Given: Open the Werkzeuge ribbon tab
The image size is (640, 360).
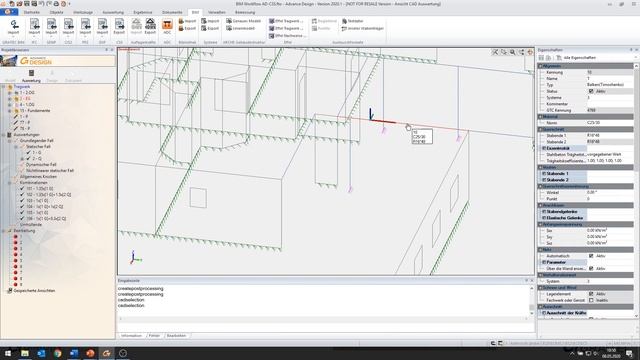Looking at the screenshot, I should coord(83,12).
